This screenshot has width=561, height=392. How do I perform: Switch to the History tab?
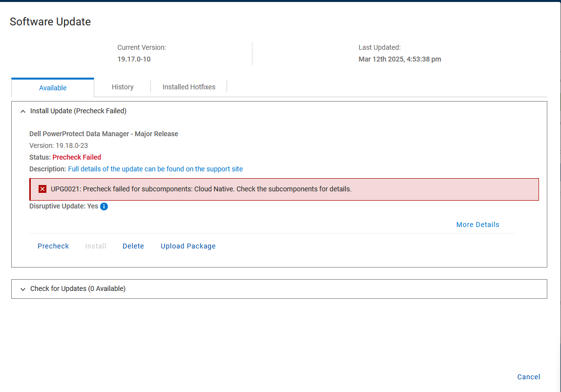[123, 87]
